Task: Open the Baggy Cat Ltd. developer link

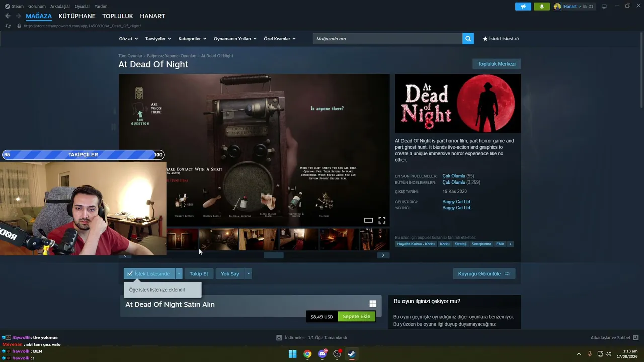Action: pos(457,202)
